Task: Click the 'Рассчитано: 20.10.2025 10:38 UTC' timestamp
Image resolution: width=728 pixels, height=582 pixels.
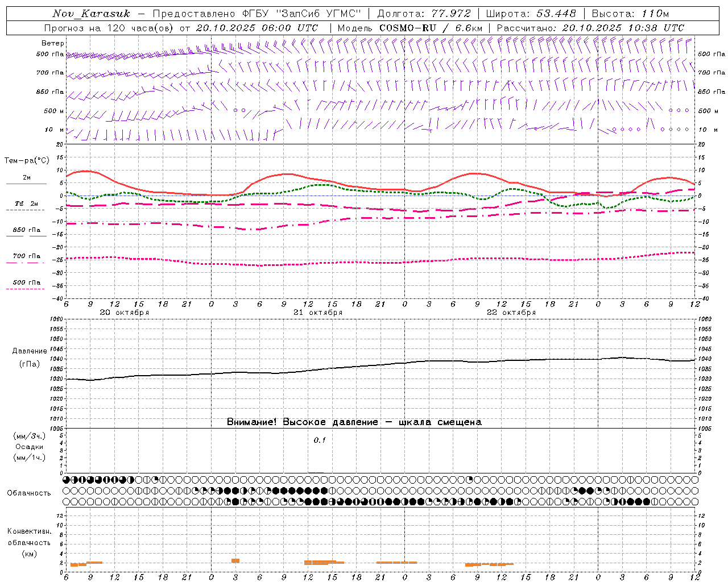Action: point(590,28)
